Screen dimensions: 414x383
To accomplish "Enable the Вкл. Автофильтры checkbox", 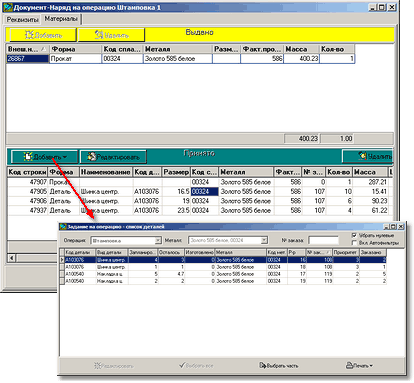I will pyautogui.click(x=354, y=243).
